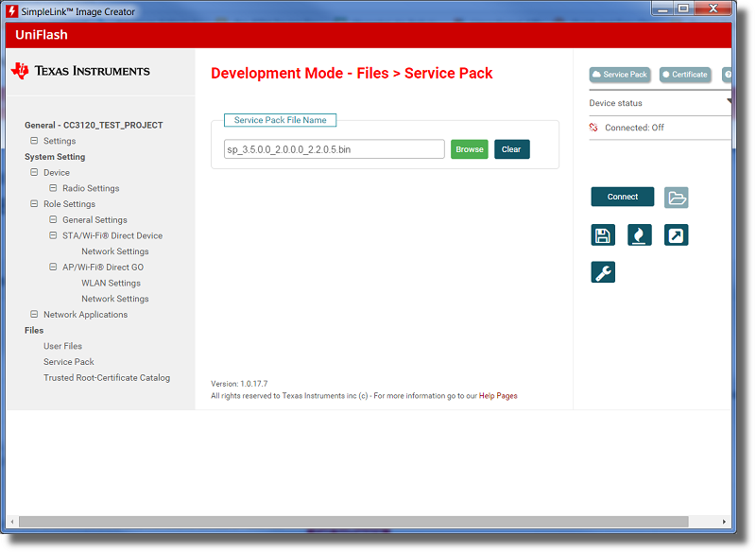Click the Connect button
Viewport: 756px width, 553px height.
click(x=622, y=197)
